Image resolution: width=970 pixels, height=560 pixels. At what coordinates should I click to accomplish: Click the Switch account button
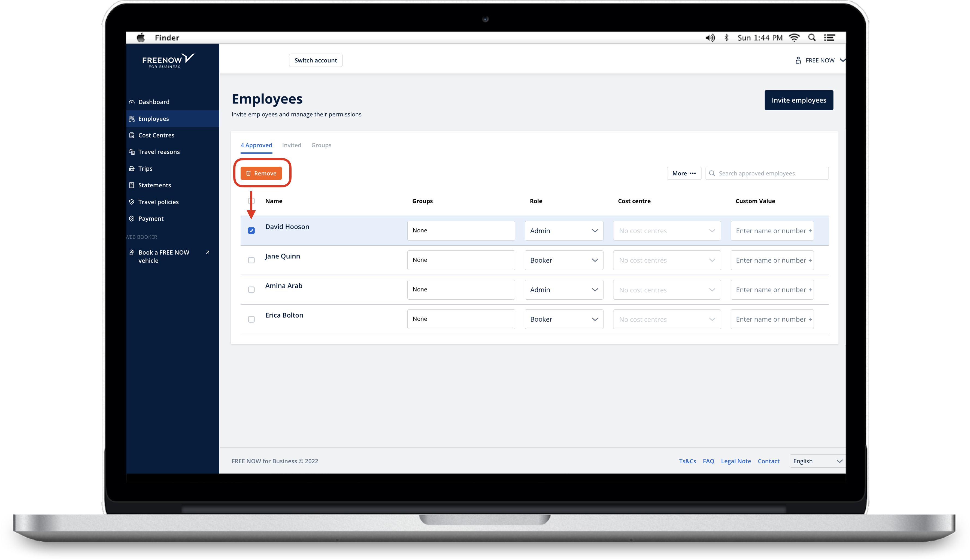pos(316,60)
